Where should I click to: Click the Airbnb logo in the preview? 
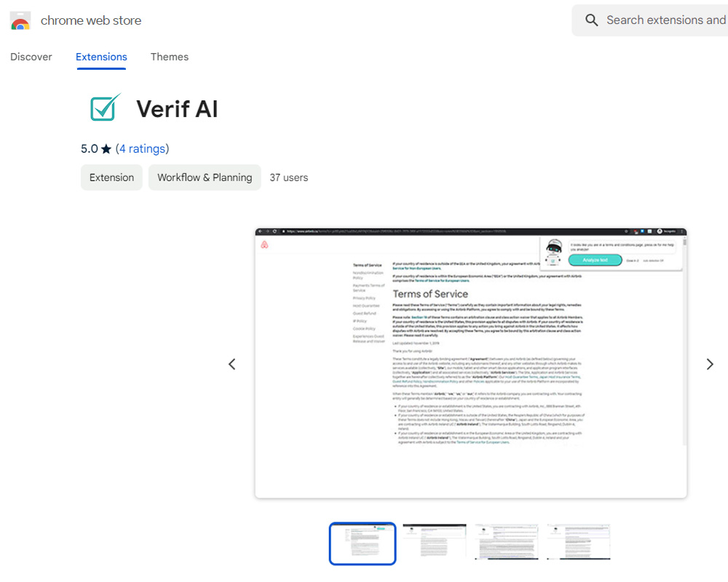[x=265, y=245]
